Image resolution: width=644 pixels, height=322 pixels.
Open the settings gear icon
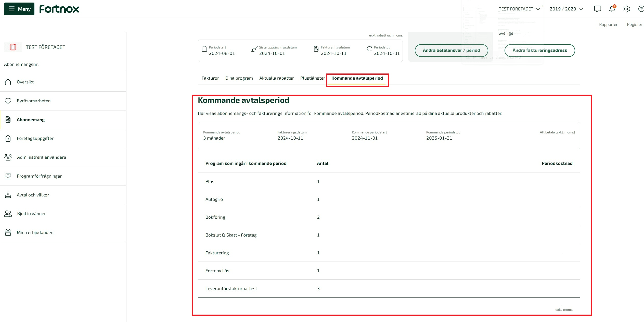tap(627, 9)
